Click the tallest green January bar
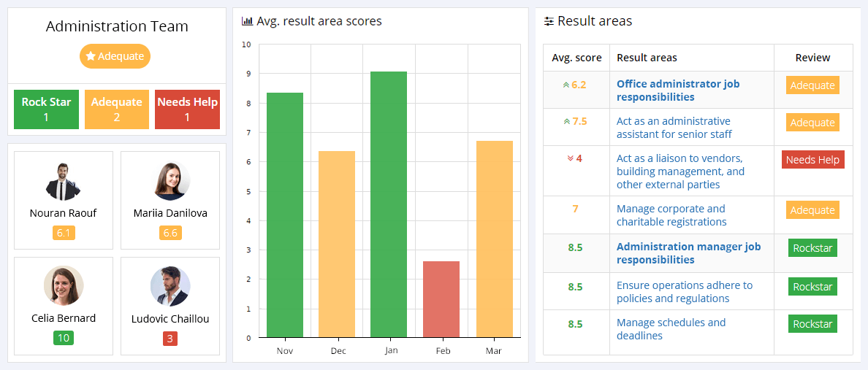 tap(389, 204)
